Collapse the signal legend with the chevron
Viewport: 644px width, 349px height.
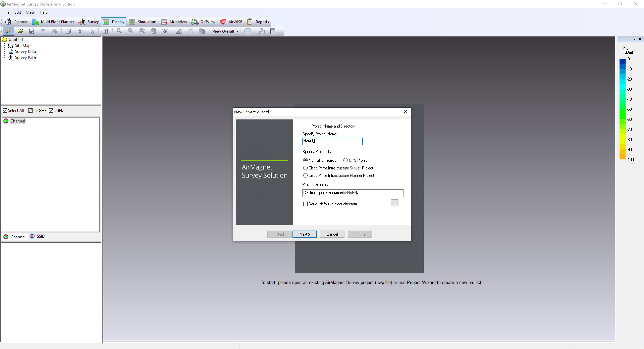click(634, 39)
